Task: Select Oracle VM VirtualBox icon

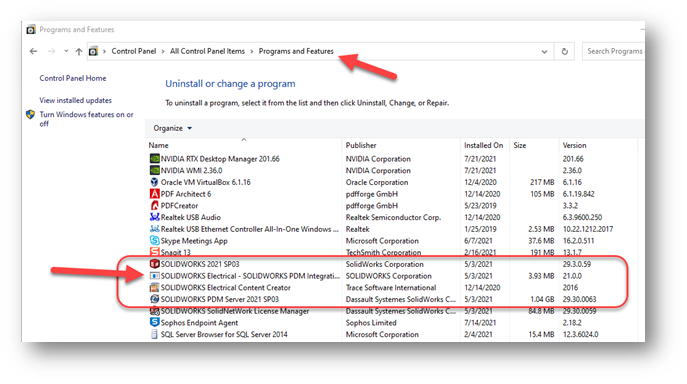Action: (x=154, y=182)
